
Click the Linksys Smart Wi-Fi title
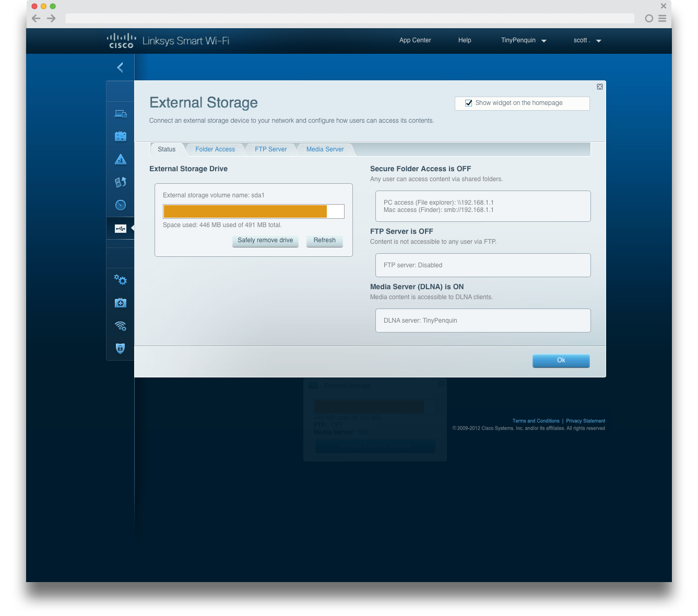tap(186, 41)
